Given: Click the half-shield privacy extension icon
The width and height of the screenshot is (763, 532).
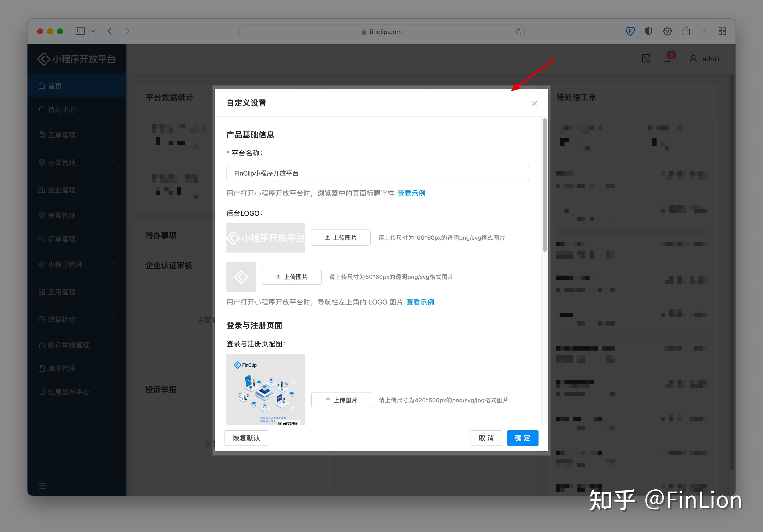Looking at the screenshot, I should [648, 31].
